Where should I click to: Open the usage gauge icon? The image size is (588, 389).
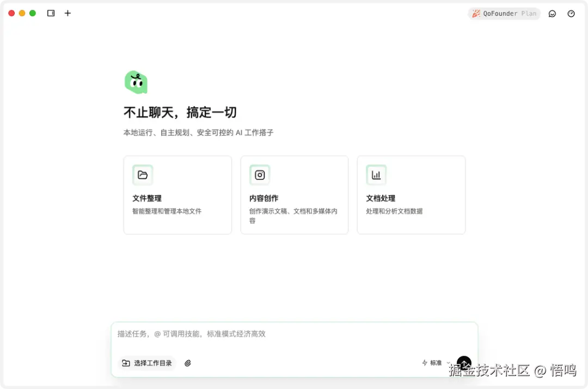571,14
